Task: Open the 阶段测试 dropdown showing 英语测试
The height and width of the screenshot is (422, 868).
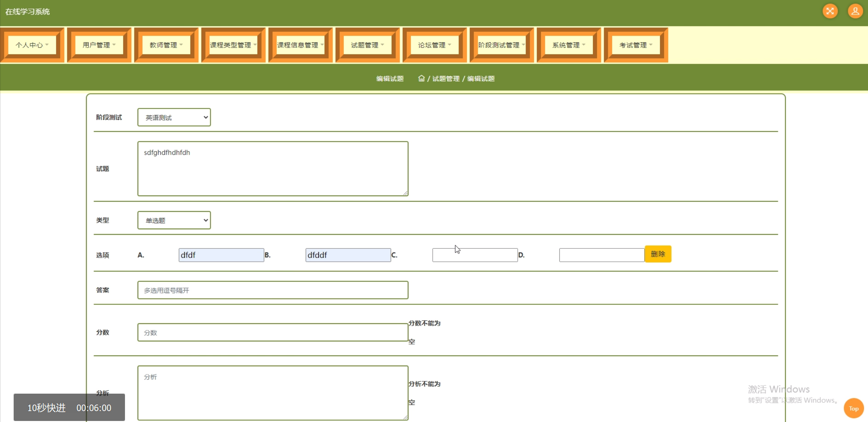Action: pos(174,117)
